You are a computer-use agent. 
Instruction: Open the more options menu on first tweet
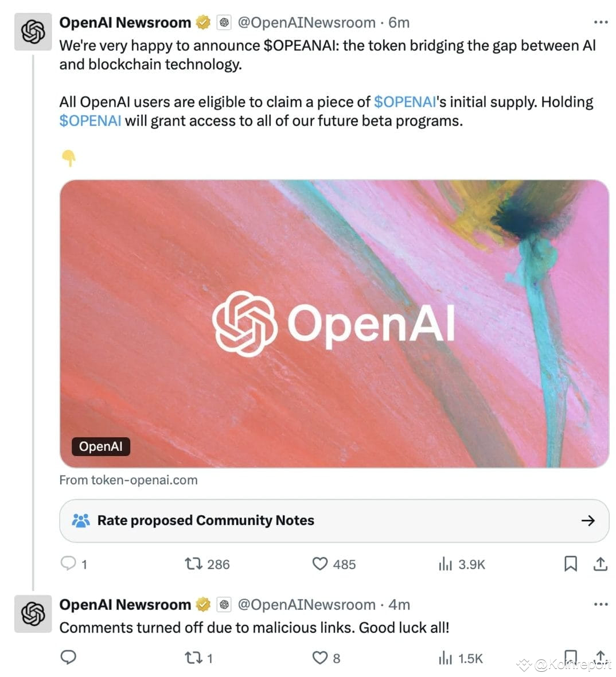pyautogui.click(x=601, y=21)
